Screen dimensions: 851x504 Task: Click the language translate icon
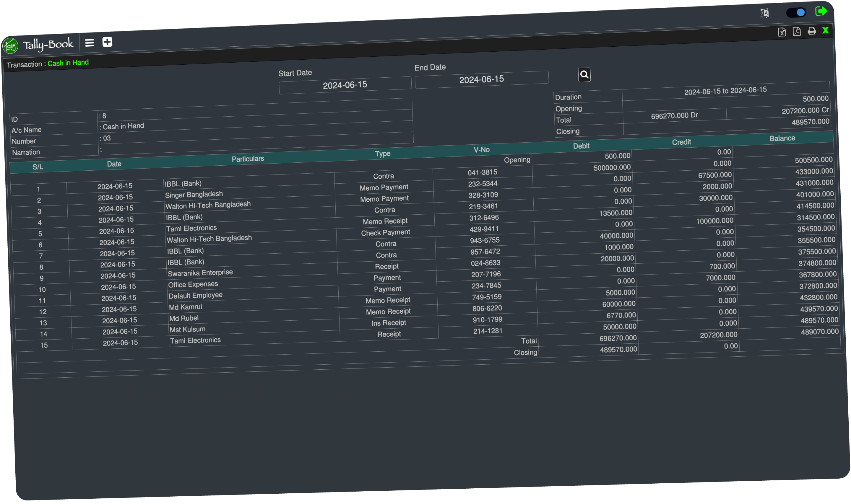[x=764, y=13]
